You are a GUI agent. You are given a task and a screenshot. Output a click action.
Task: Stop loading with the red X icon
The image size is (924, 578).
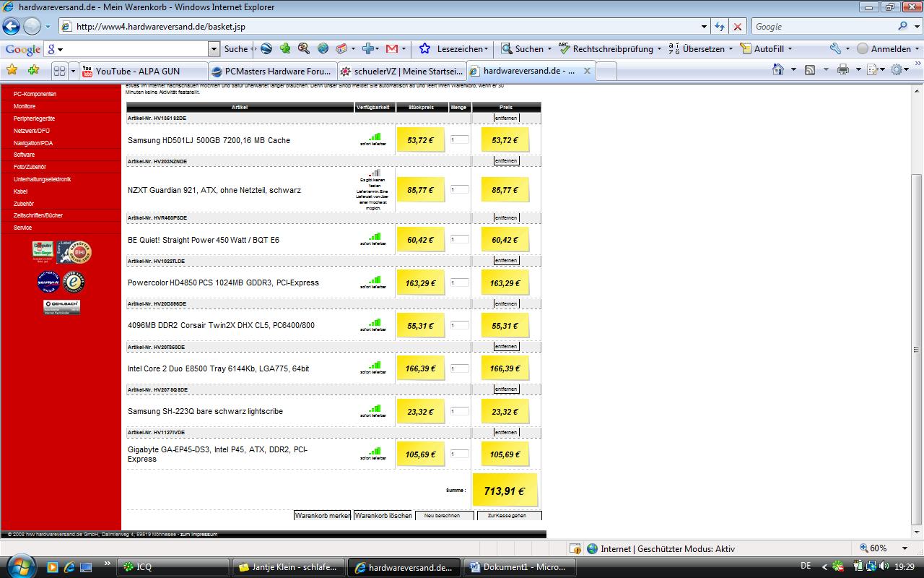(x=737, y=27)
